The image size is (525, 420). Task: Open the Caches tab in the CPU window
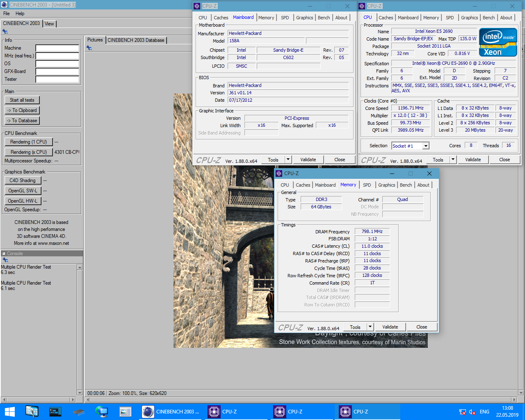386,18
